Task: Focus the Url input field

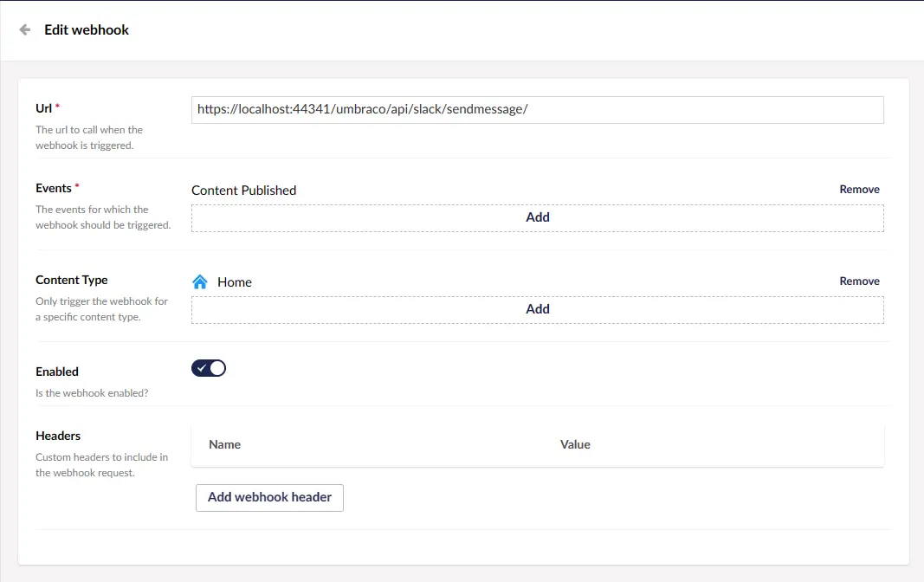Action: [537, 110]
